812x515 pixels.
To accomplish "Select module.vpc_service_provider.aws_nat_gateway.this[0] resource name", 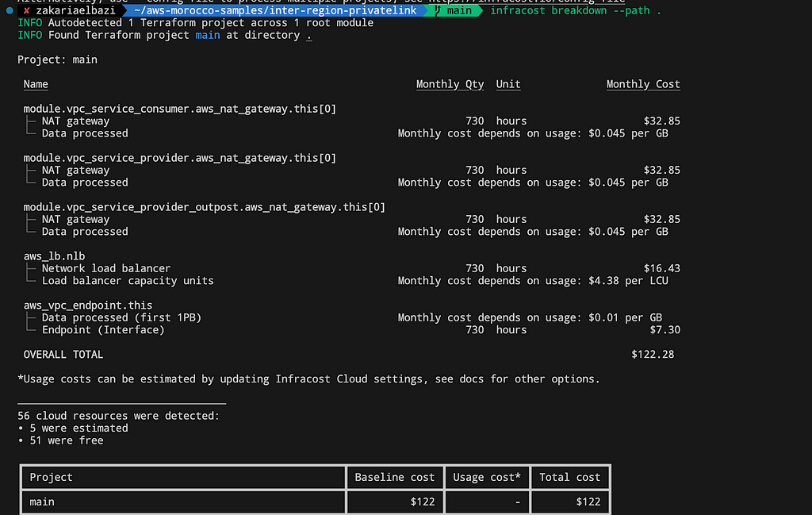I will 180,158.
